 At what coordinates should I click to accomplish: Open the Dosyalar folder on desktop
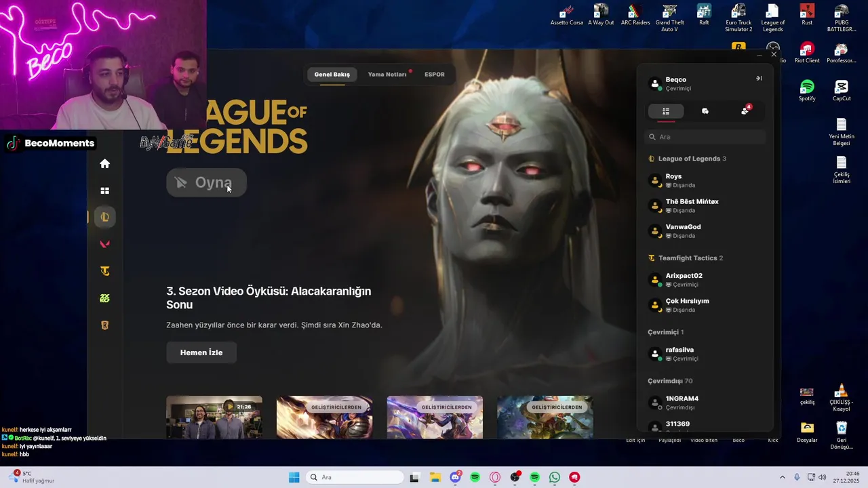coord(807,432)
